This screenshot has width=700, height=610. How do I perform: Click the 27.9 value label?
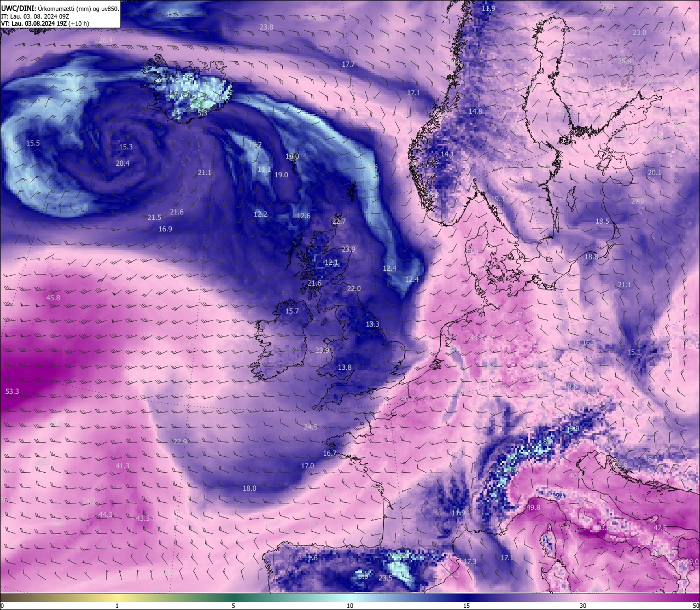(x=638, y=201)
